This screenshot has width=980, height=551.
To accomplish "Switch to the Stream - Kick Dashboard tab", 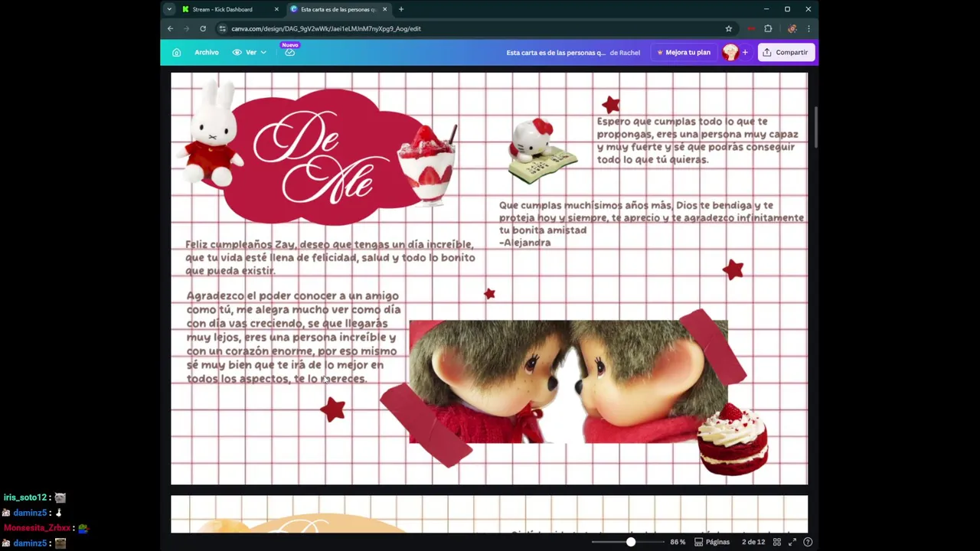I will (x=222, y=9).
